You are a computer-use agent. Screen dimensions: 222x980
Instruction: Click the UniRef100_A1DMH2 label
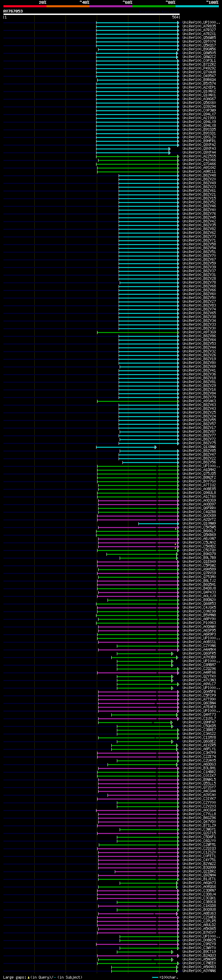tap(199, 470)
